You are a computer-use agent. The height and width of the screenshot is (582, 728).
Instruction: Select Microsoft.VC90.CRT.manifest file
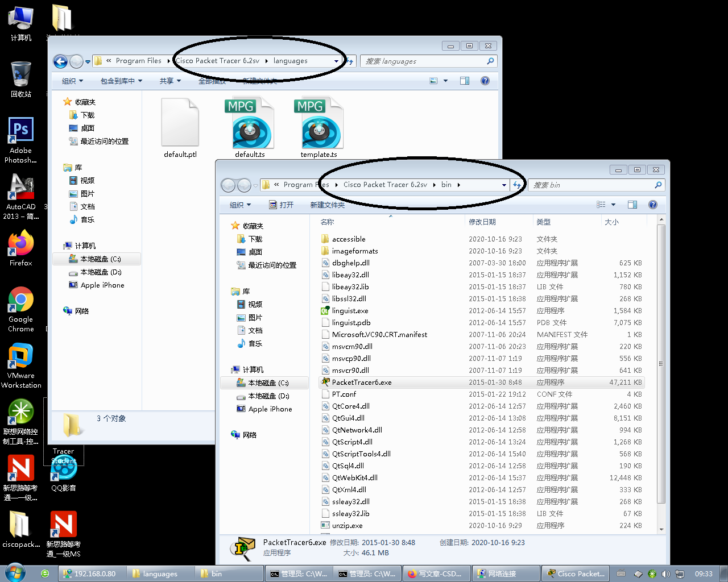379,335
